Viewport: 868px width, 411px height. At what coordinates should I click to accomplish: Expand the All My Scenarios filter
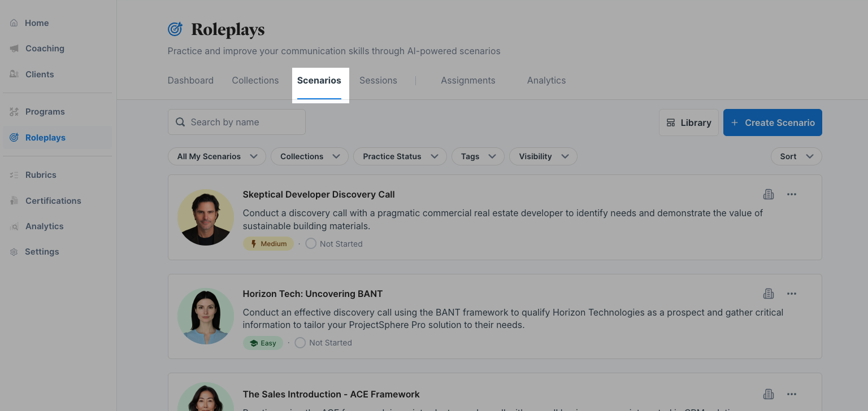pos(217,156)
